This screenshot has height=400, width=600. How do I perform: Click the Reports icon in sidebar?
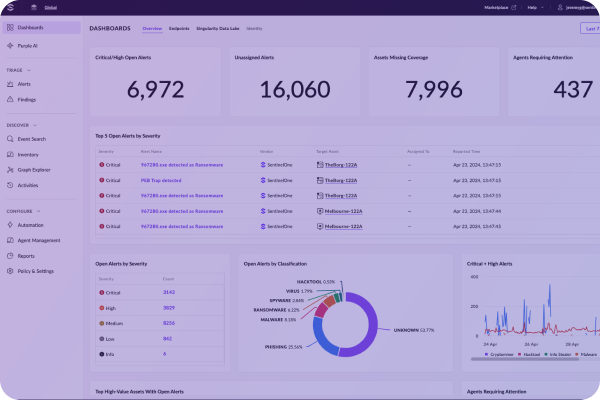click(x=10, y=256)
